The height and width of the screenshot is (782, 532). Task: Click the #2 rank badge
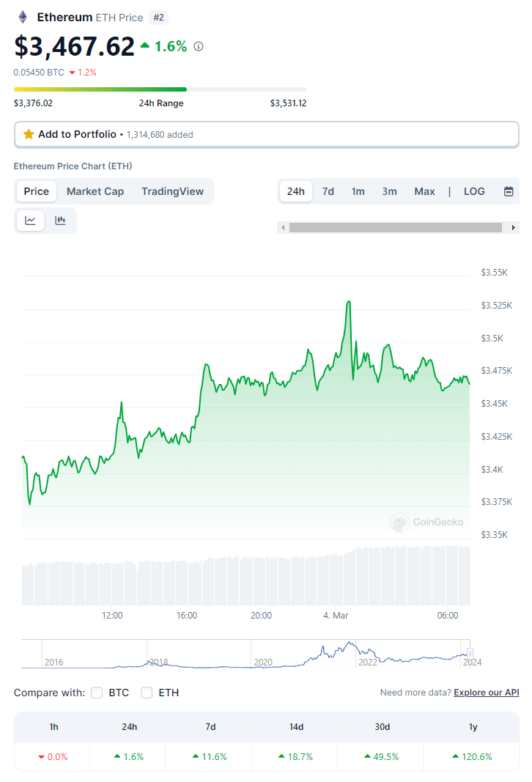click(158, 18)
